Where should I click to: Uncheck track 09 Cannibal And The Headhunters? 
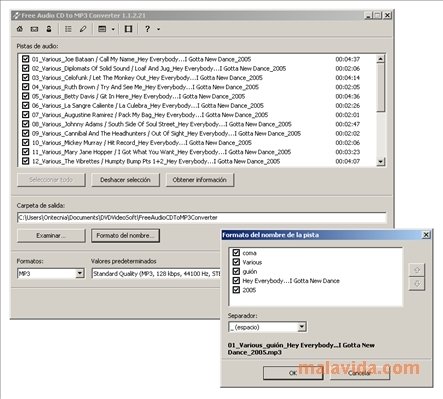(x=25, y=133)
